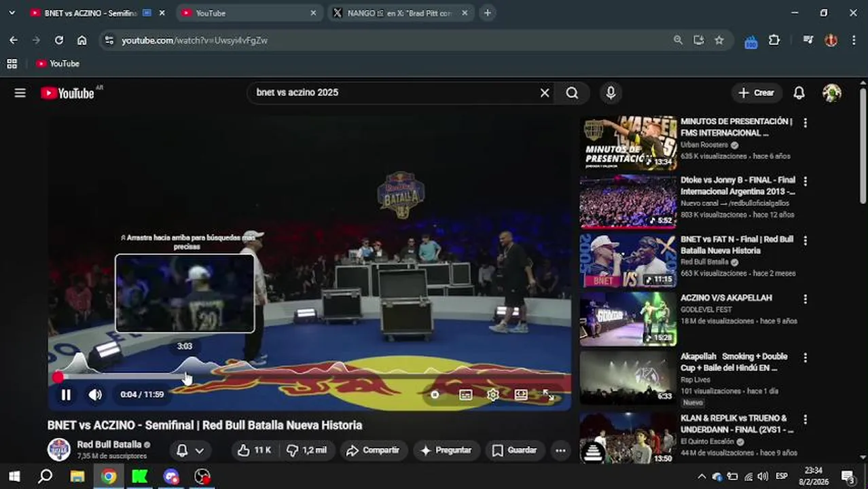Seek on the video progress bar
This screenshot has width=868, height=489.
coord(309,376)
